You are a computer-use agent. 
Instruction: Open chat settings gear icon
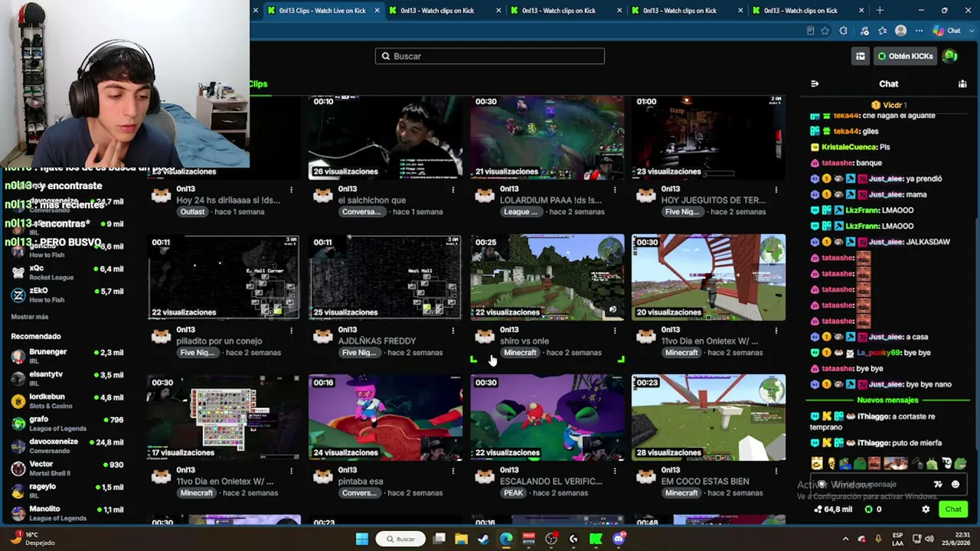(926, 509)
